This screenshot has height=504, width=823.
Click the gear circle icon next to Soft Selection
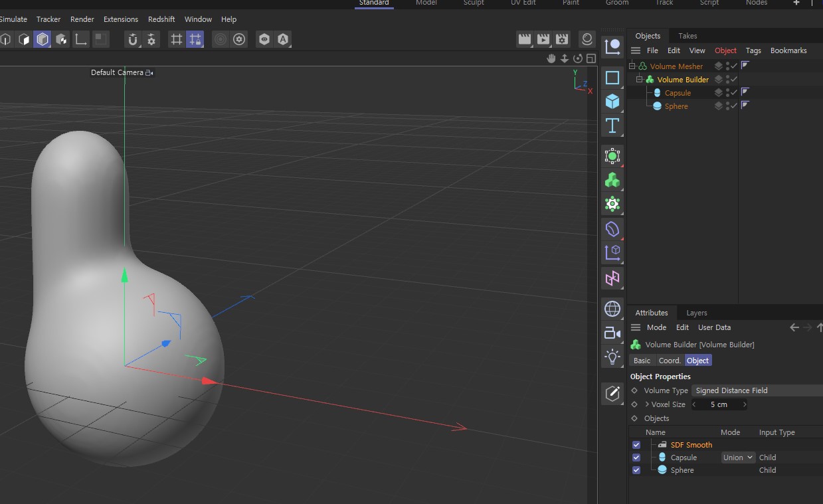[x=239, y=39]
